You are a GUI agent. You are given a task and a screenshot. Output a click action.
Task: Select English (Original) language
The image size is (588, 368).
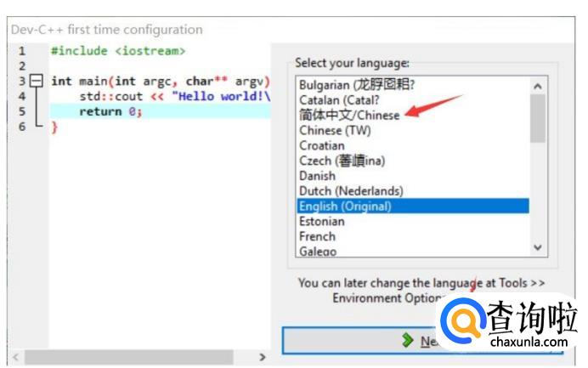point(413,206)
